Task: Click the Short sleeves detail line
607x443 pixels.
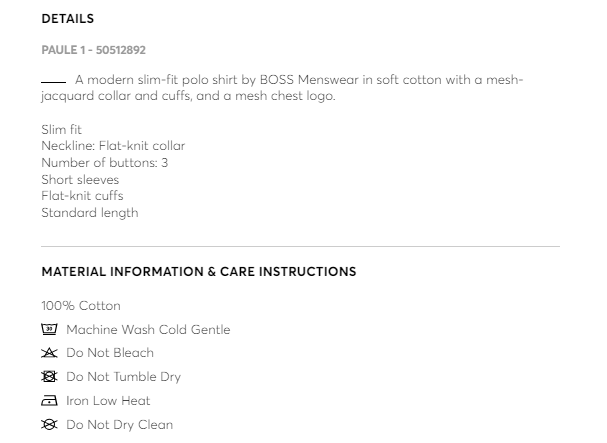Action: point(80,180)
